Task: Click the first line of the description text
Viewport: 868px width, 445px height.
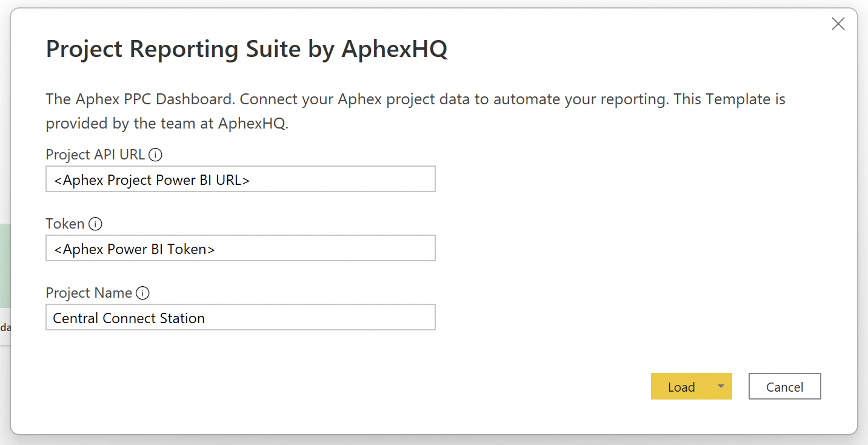Action: [415, 99]
